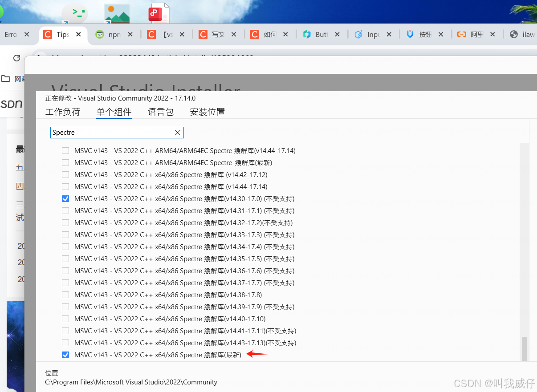Close the 阿里 browser tab
This screenshot has height=392, width=537.
(x=492, y=34)
